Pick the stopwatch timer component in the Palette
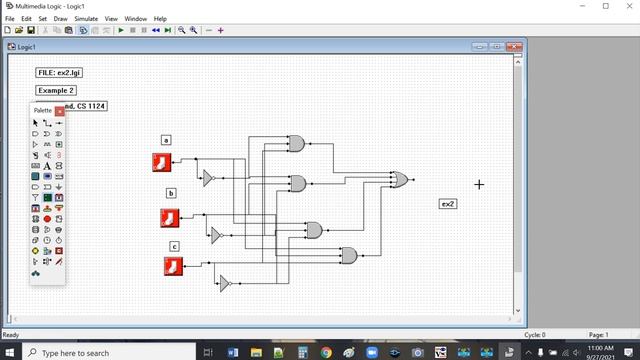Screen dimensions: 640x360 pyautogui.click(x=59, y=240)
